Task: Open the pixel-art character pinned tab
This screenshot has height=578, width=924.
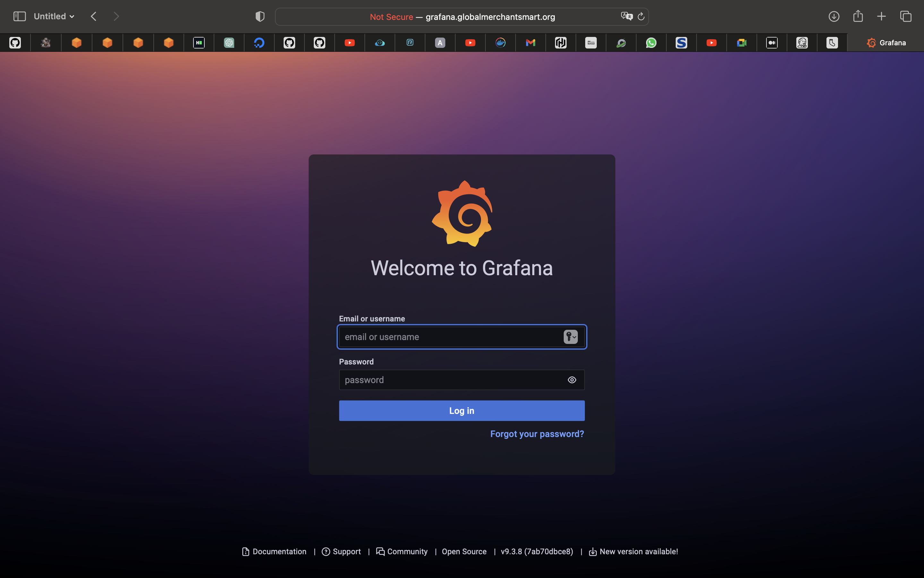Action: (46, 43)
